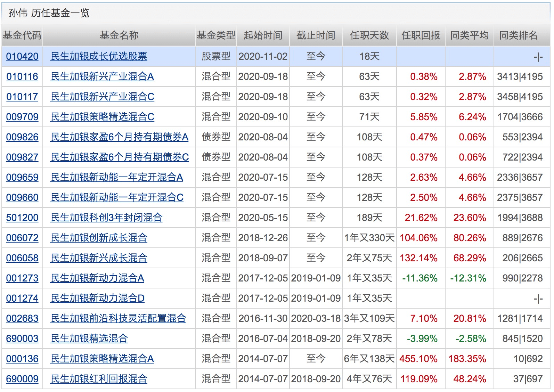Select the 21.62% return value
This screenshot has height=392, width=554.
tap(421, 218)
